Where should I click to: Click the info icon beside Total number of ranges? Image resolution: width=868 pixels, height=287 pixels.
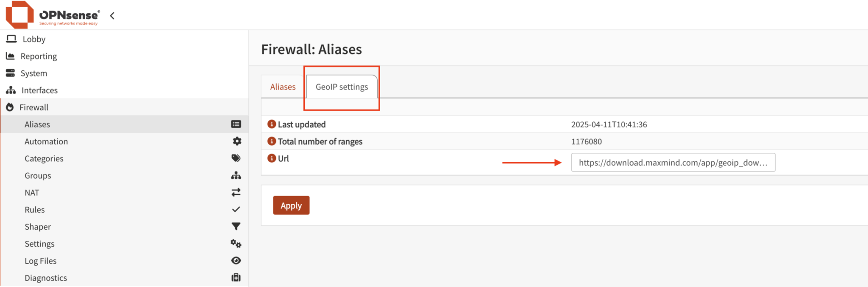point(271,141)
